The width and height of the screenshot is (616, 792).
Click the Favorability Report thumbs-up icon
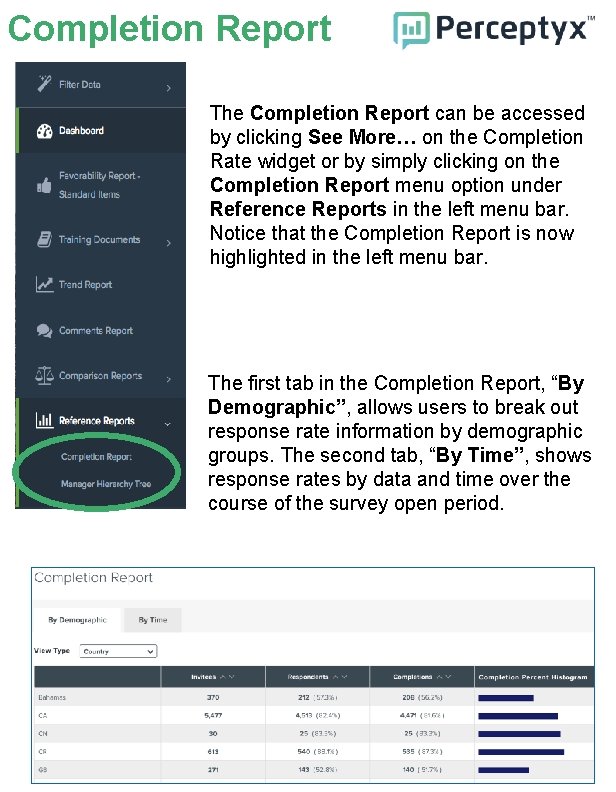44,186
